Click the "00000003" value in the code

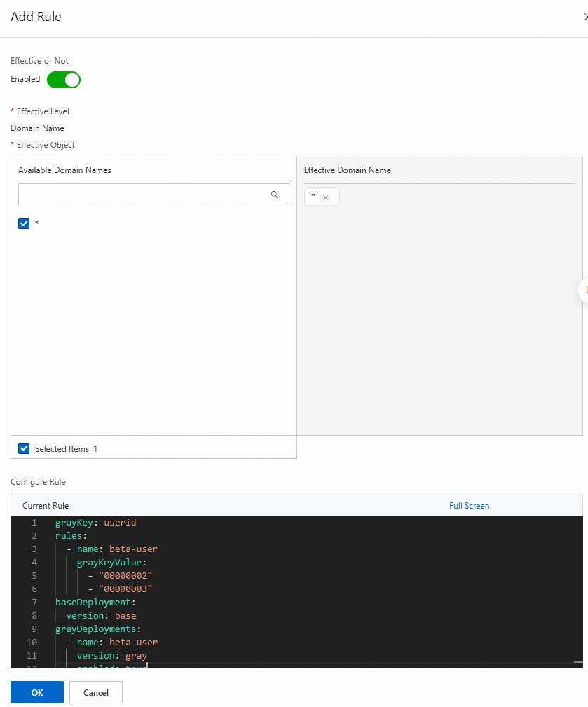pyautogui.click(x=125, y=589)
